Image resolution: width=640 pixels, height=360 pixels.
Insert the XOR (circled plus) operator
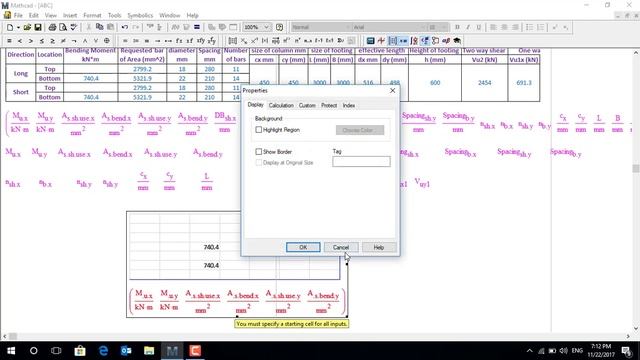point(107,41)
